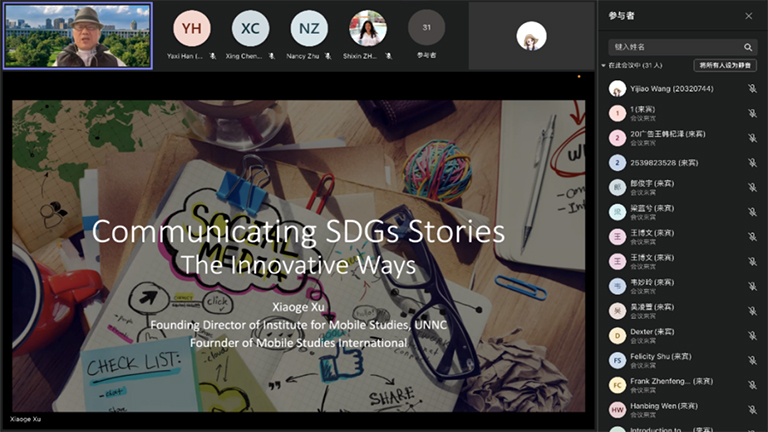The width and height of the screenshot is (768, 432).
Task: Toggle microphone icon for Dexter
Action: (x=752, y=336)
